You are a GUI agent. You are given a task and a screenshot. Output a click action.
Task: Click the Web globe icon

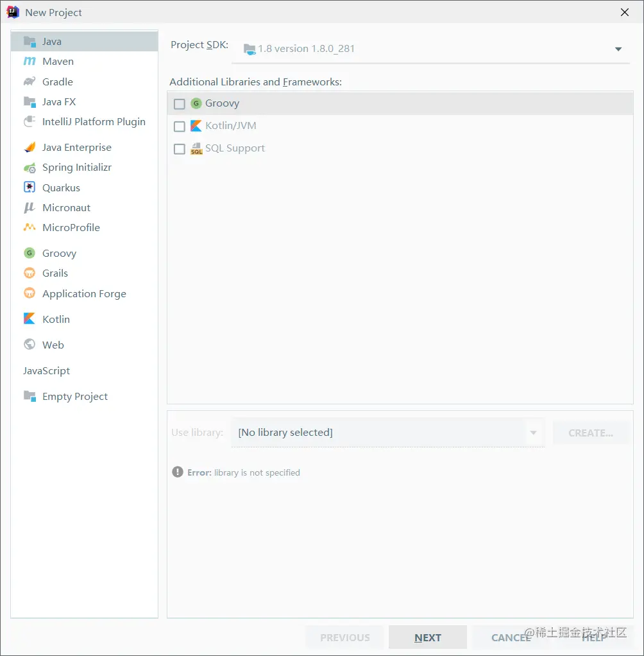pyautogui.click(x=30, y=344)
